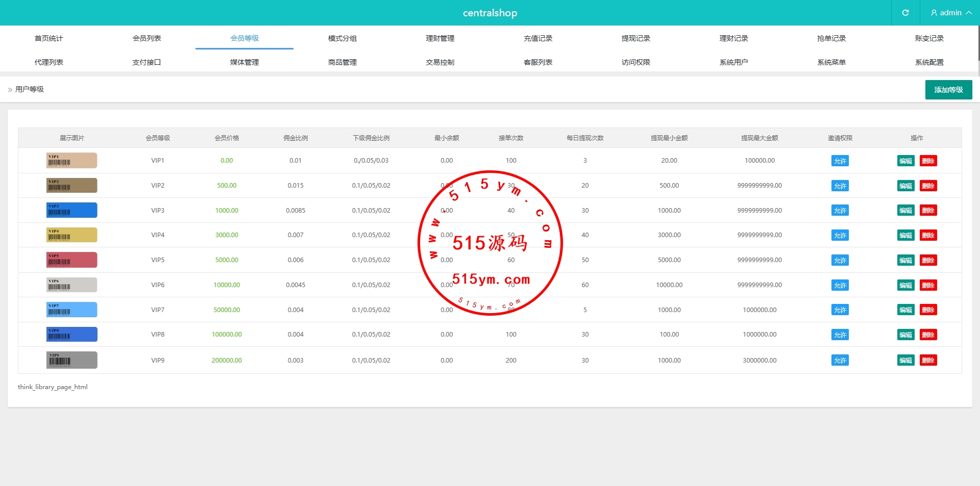Click the 用户等级 breadcrumb arrow
Screen dimensions: 980x486
10,90
